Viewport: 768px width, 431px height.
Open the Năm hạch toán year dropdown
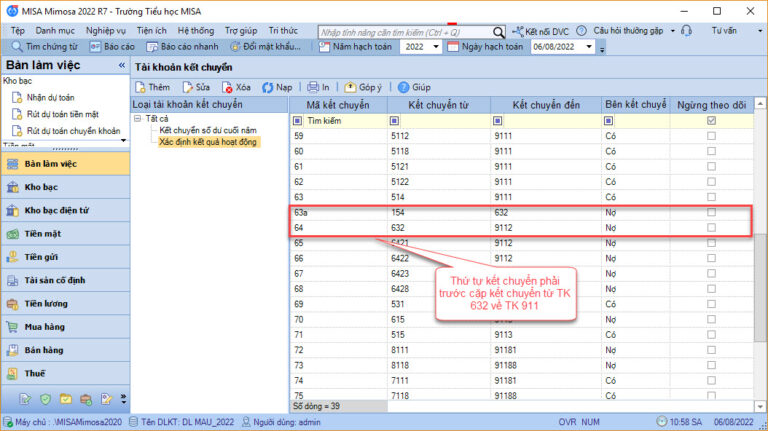coord(437,47)
